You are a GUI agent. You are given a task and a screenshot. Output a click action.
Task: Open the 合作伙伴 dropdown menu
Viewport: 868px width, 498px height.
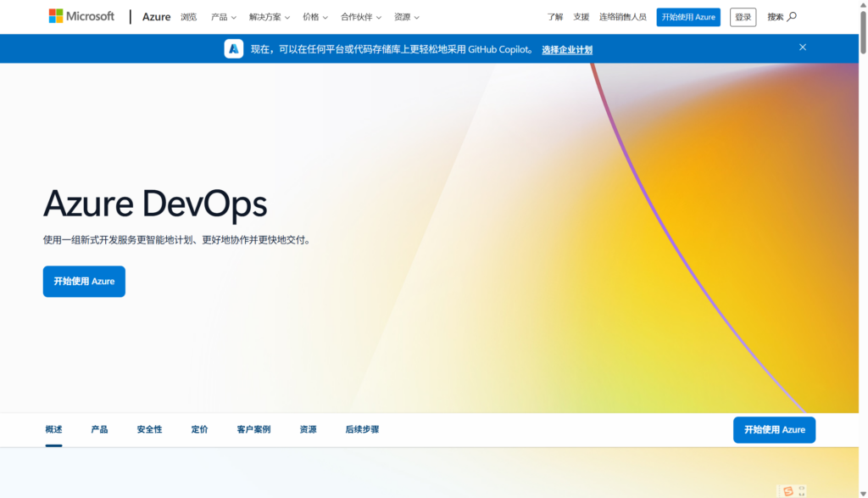point(361,17)
